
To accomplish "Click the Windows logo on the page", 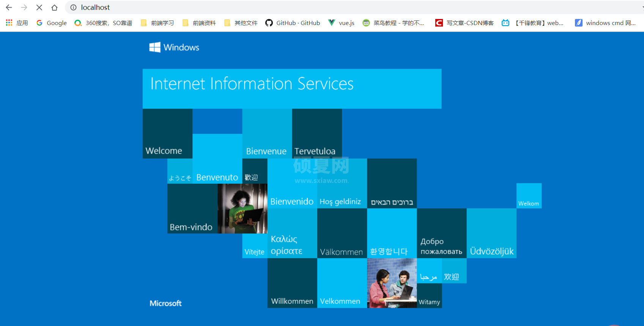I will pyautogui.click(x=174, y=47).
